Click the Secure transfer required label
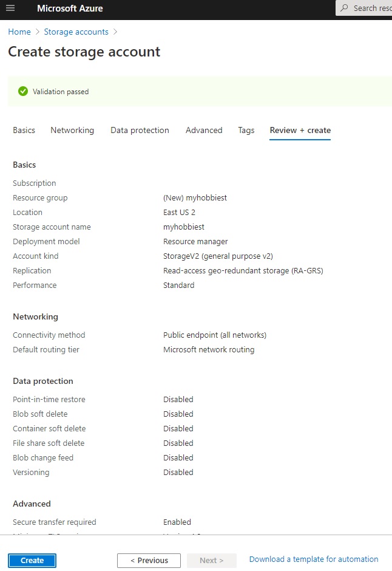 (54, 522)
